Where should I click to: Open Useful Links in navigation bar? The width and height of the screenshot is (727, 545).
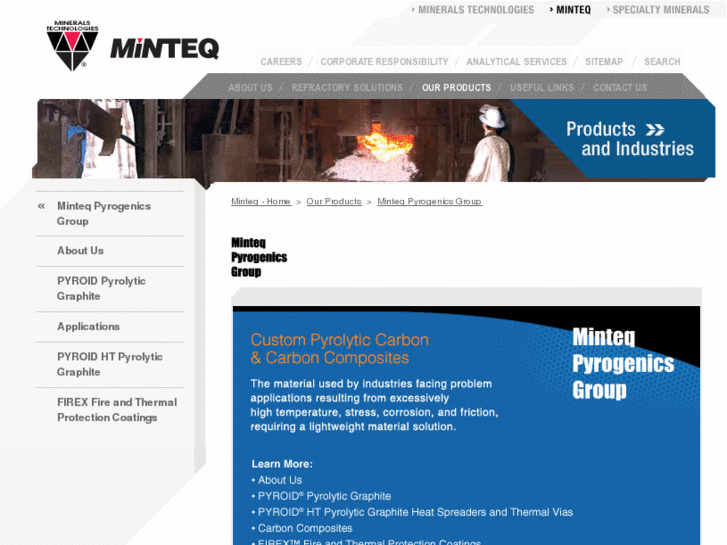tap(542, 88)
